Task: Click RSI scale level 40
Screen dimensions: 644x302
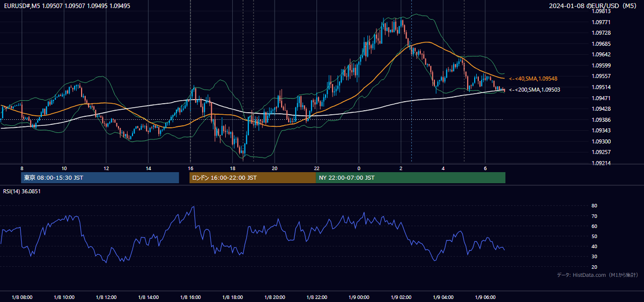Action: [x=595, y=247]
